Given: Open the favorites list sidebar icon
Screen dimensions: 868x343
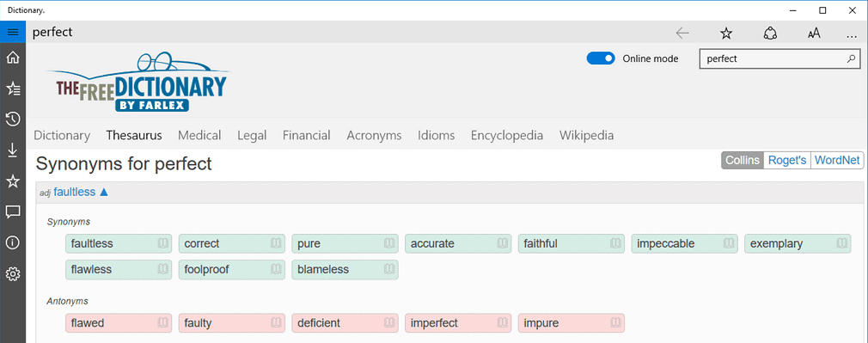Looking at the screenshot, I should pyautogui.click(x=13, y=88).
